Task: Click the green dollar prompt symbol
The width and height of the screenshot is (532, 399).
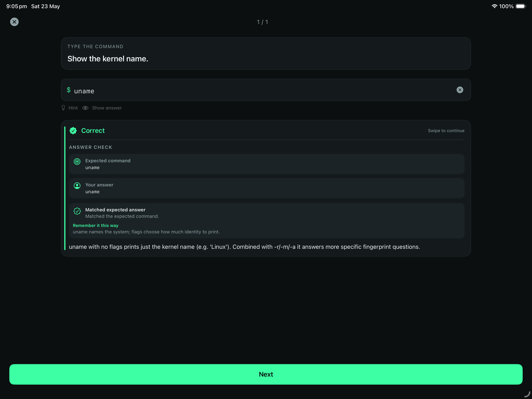Action: point(69,90)
